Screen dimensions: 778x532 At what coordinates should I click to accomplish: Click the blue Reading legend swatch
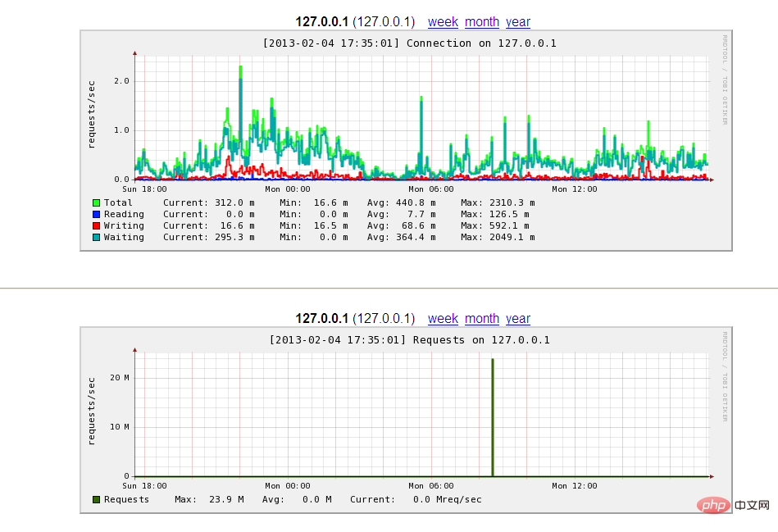tap(96, 215)
